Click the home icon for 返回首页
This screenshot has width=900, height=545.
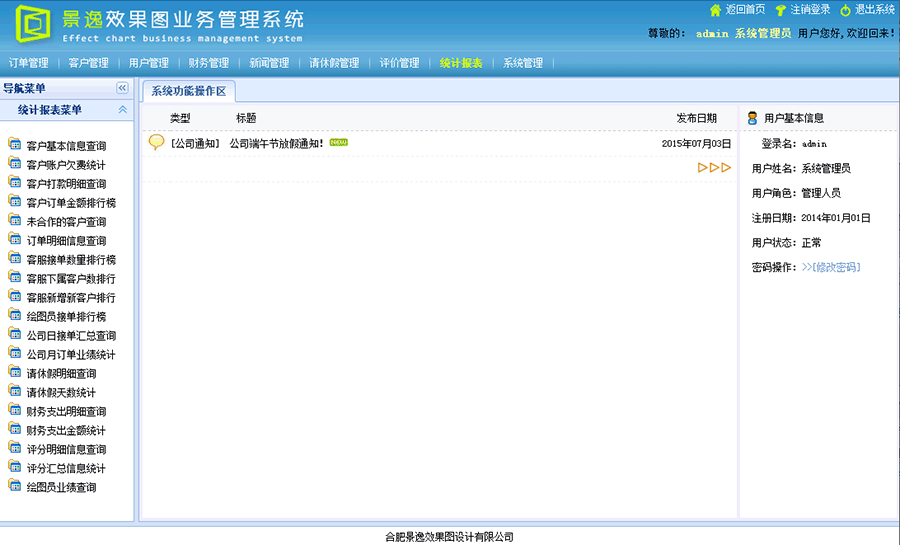715,10
